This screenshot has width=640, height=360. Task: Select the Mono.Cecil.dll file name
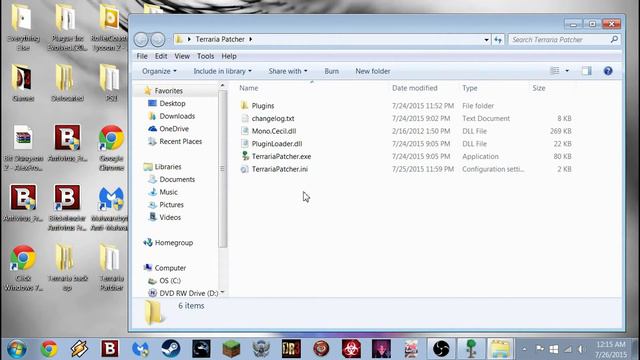pyautogui.click(x=274, y=131)
